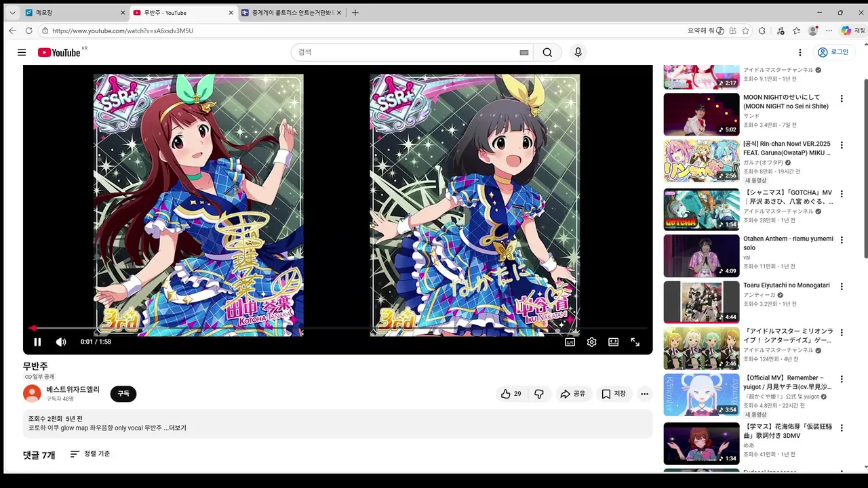Open the 베스트위자드엘리 channel name link
The image size is (868, 488).
tap(73, 390)
